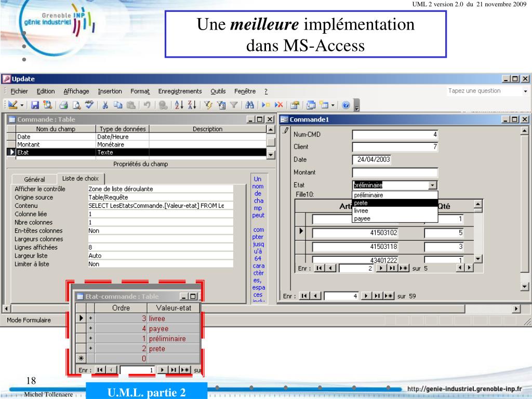
Task: Open the Outils menu
Action: 218,91
